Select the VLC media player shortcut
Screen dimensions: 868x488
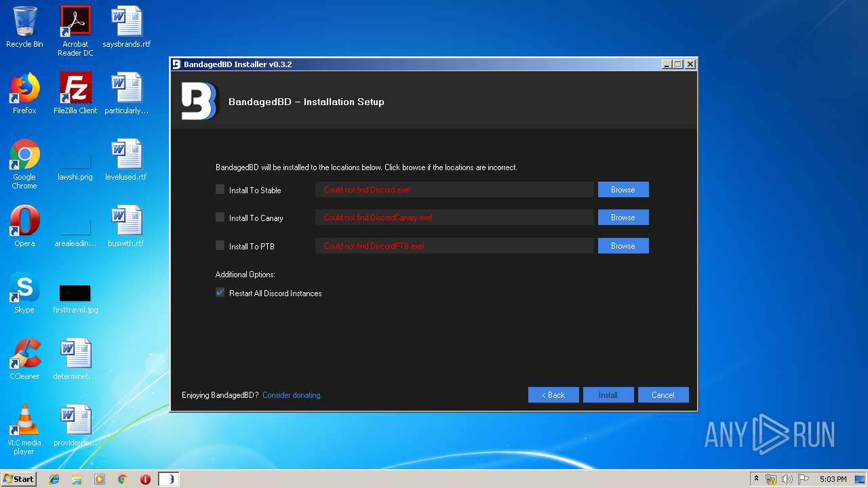coord(24,430)
